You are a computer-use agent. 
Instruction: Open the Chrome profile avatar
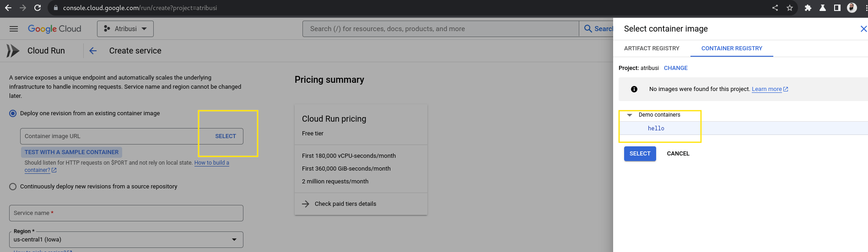(x=852, y=8)
